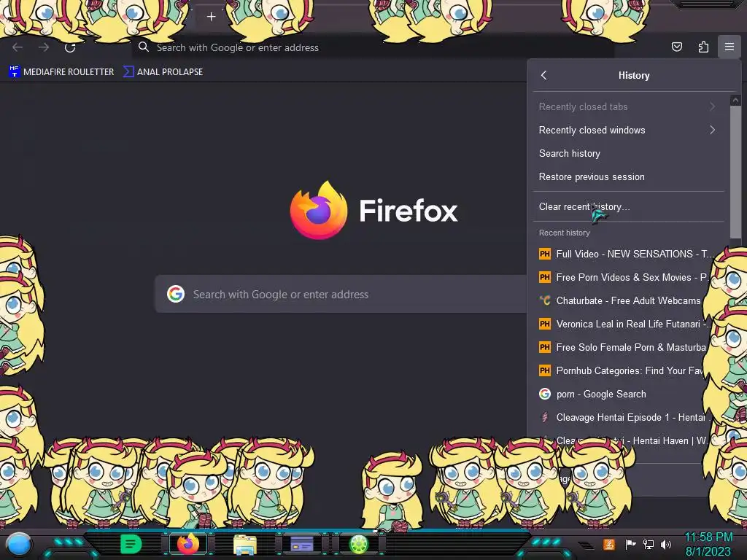
Task: Expand Recently closed tabs submenu
Action: (628, 106)
